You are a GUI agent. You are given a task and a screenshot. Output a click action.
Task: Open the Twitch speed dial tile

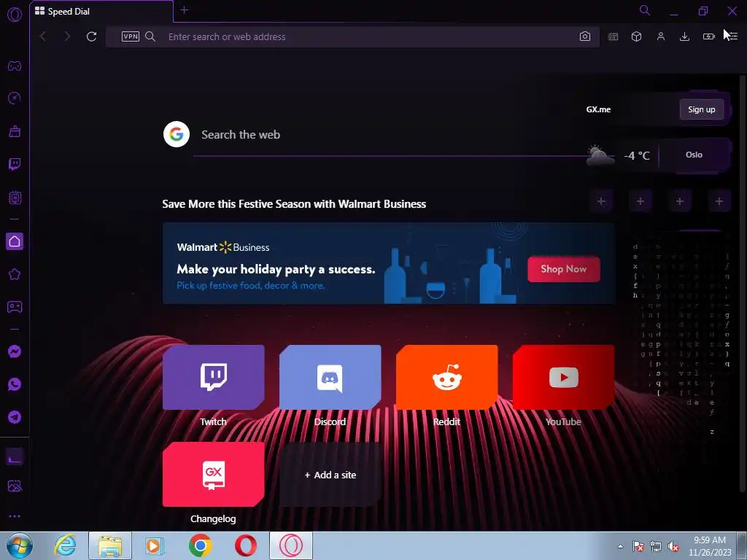click(x=214, y=377)
